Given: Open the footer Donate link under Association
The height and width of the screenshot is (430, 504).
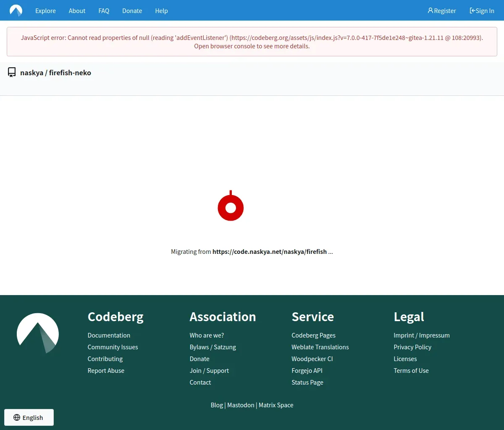Looking at the screenshot, I should (x=199, y=359).
